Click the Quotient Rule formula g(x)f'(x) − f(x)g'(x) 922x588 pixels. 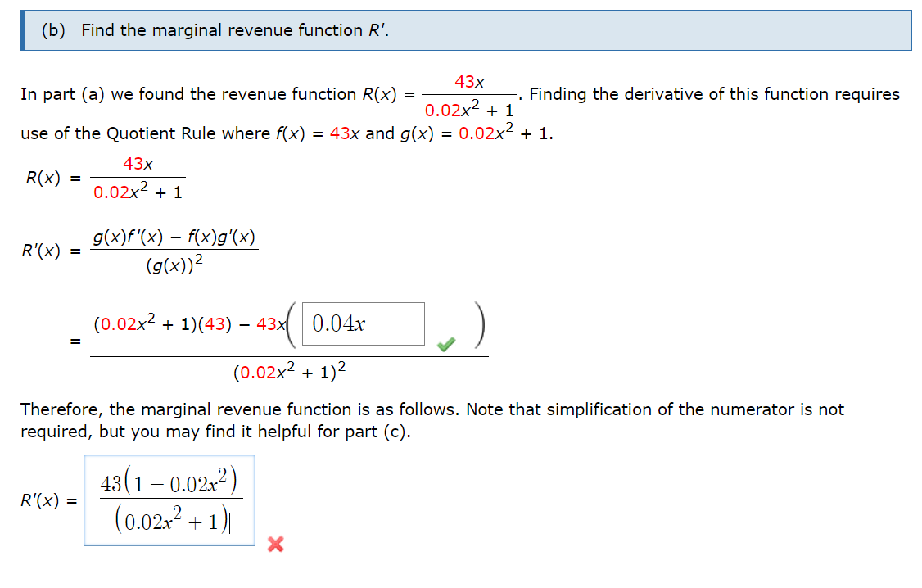click(x=174, y=237)
